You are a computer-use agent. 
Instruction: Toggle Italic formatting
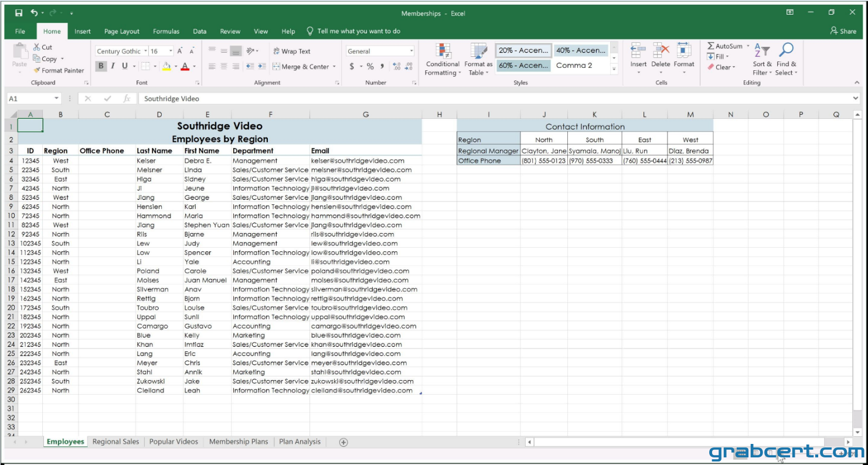pyautogui.click(x=113, y=66)
